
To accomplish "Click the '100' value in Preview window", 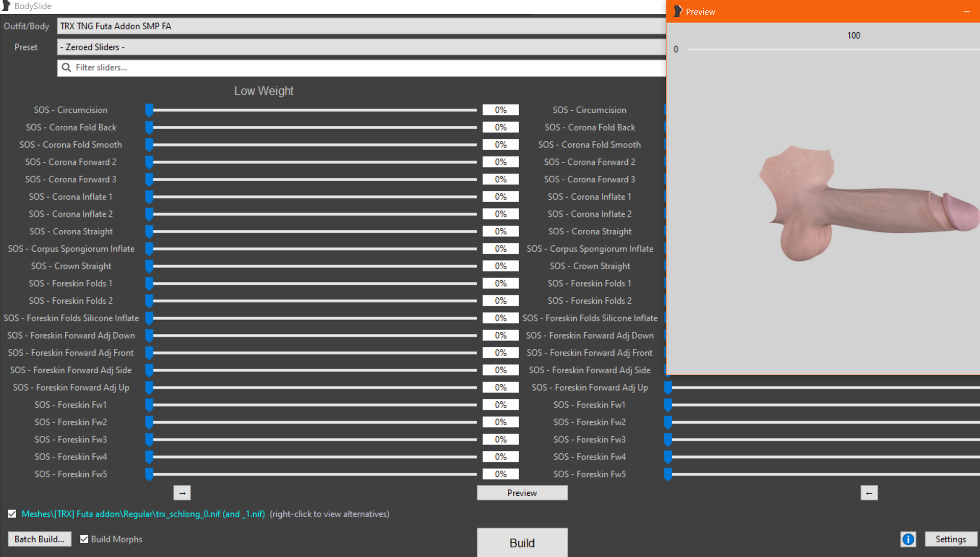I will point(853,35).
